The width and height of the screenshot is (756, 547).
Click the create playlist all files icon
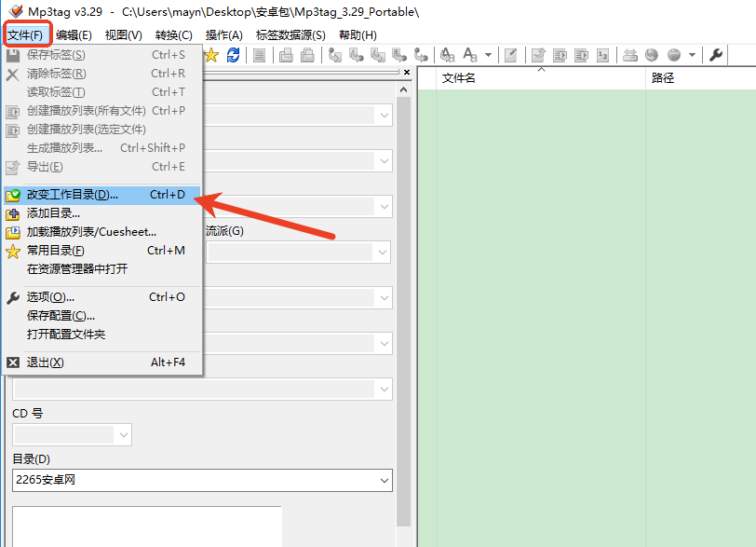click(x=560, y=56)
